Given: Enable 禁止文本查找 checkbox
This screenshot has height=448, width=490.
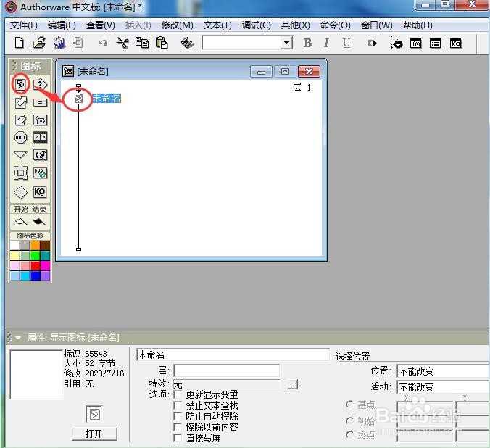Looking at the screenshot, I should [x=178, y=405].
